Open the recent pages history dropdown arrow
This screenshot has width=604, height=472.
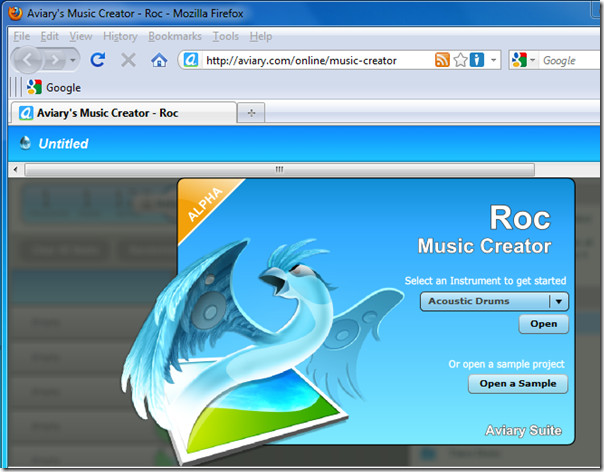coord(72,60)
